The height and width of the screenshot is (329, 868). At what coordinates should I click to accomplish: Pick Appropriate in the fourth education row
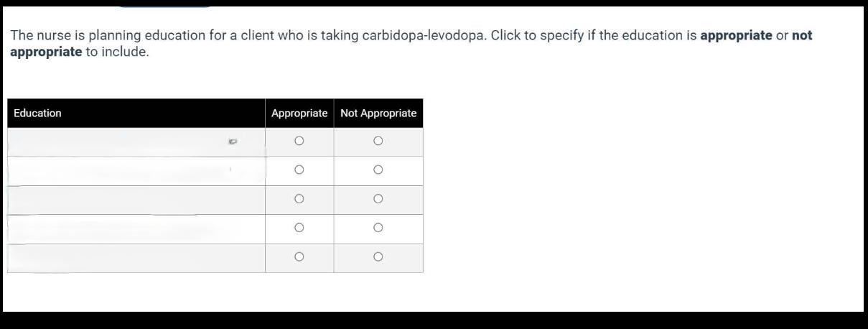click(x=299, y=228)
